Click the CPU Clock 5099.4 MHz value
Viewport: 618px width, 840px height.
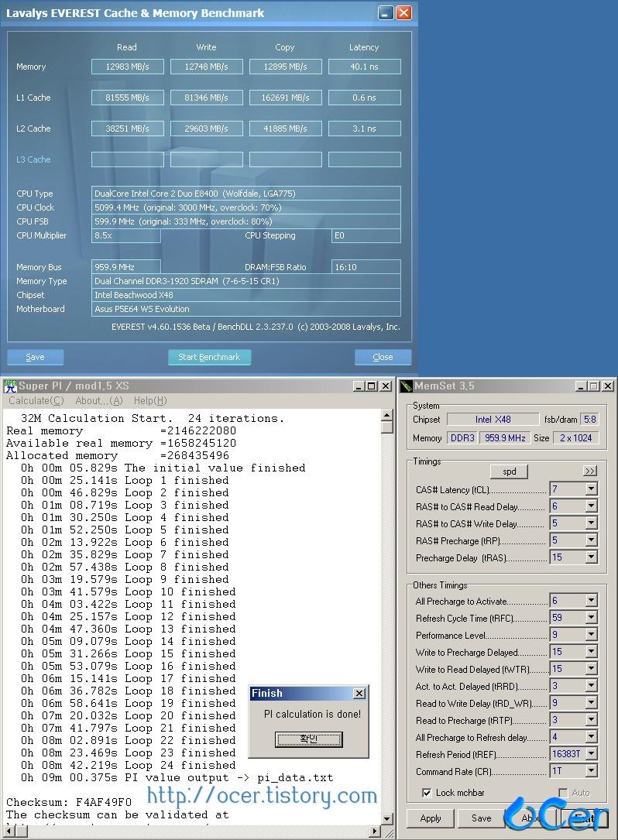tap(246, 207)
